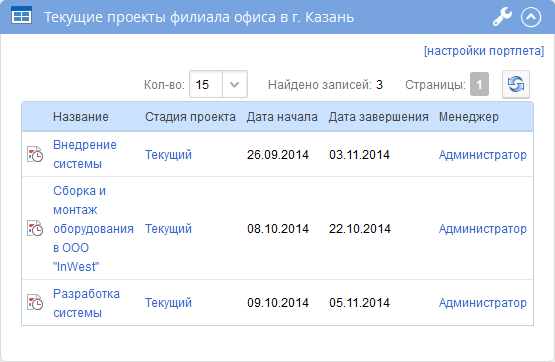Open Администратор manager link in Разработка системы row

[483, 303]
